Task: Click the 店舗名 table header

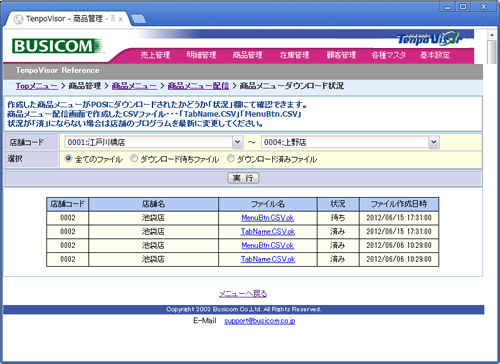Action: 153,204
